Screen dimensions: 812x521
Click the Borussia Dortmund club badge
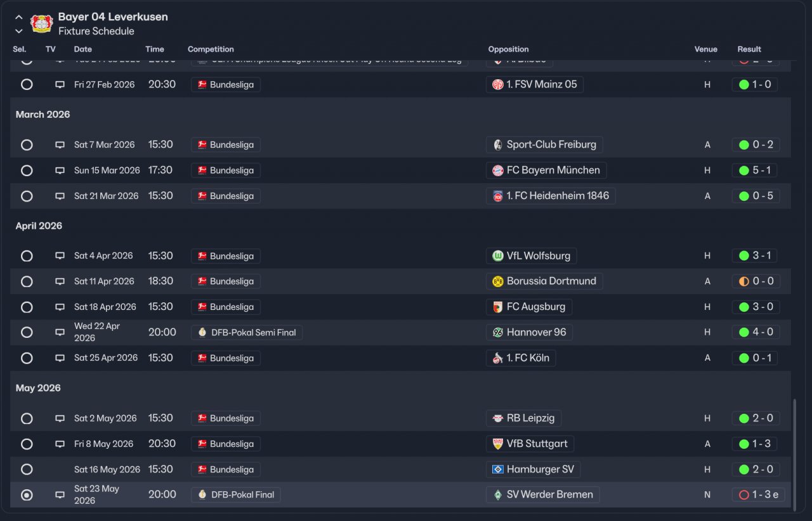point(498,281)
